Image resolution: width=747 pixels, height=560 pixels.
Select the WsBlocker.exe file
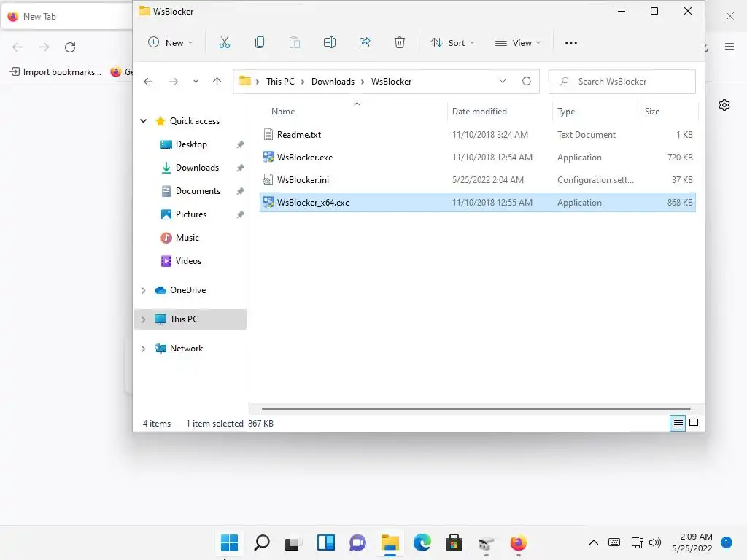click(477, 157)
